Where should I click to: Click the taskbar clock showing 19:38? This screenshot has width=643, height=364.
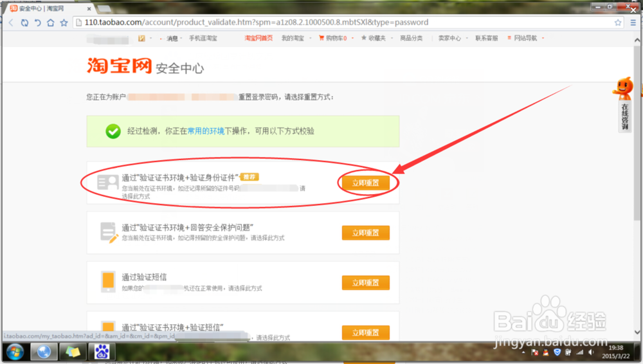coord(616,348)
